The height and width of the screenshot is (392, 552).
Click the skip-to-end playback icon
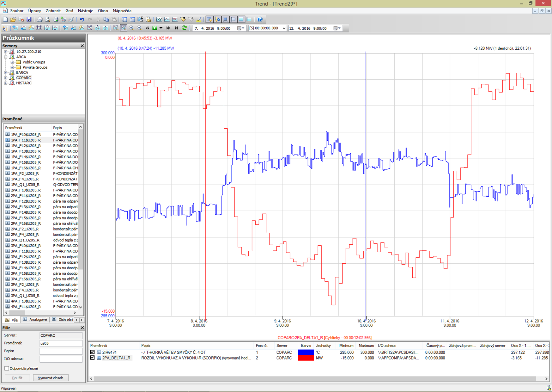click(176, 28)
